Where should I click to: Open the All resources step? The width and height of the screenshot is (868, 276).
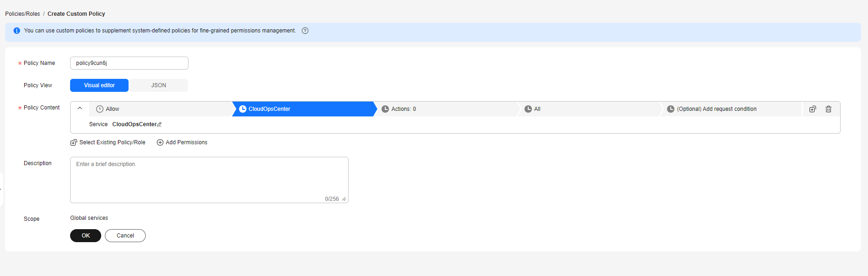point(589,109)
